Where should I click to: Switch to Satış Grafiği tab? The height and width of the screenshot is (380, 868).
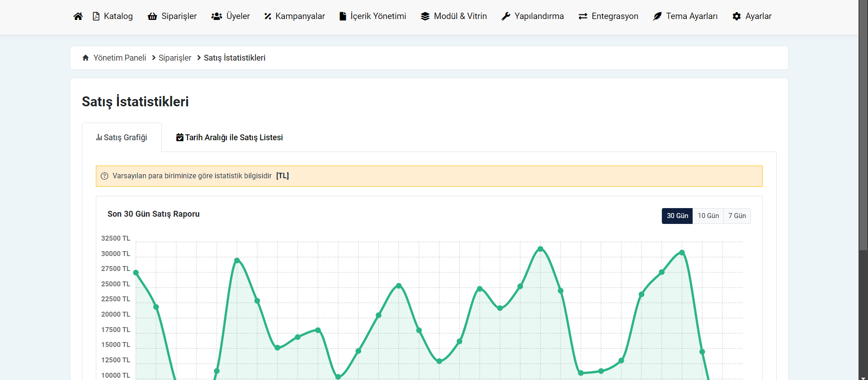pyautogui.click(x=122, y=138)
